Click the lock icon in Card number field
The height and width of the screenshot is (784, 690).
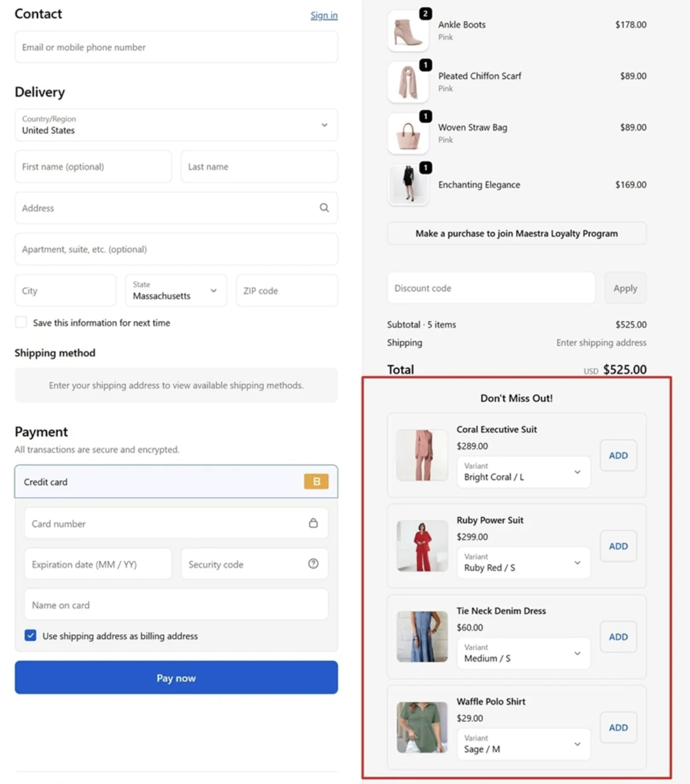pos(313,523)
